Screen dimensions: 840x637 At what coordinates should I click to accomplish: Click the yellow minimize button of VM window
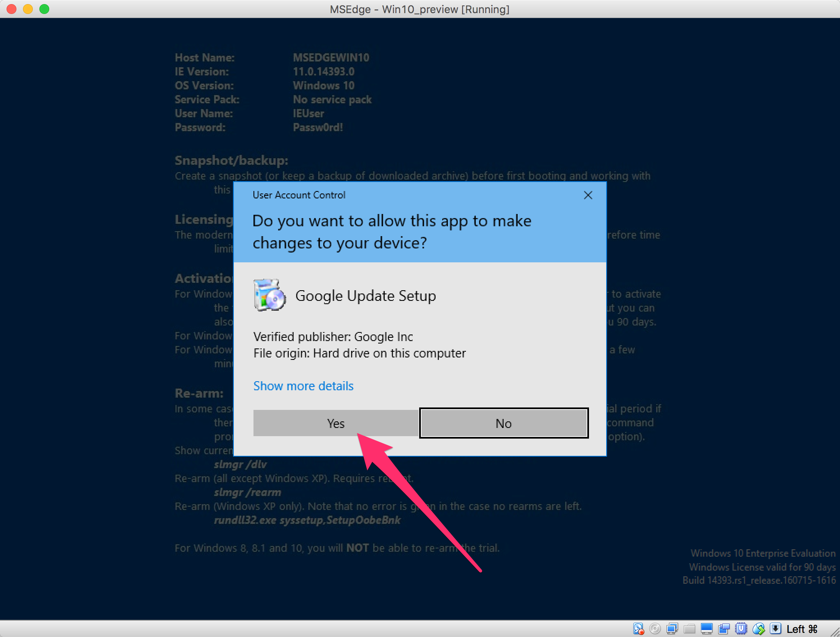28,9
